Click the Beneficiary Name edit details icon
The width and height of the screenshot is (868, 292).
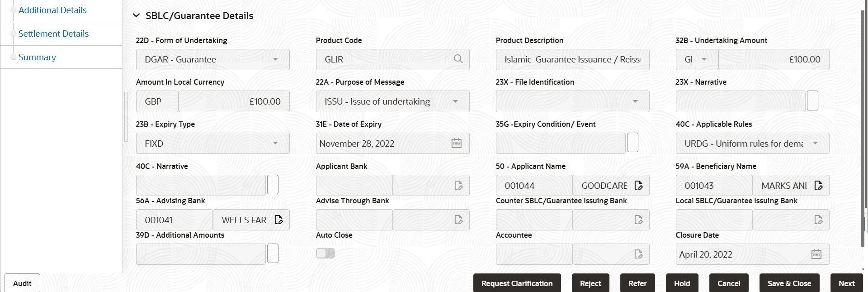point(818,186)
